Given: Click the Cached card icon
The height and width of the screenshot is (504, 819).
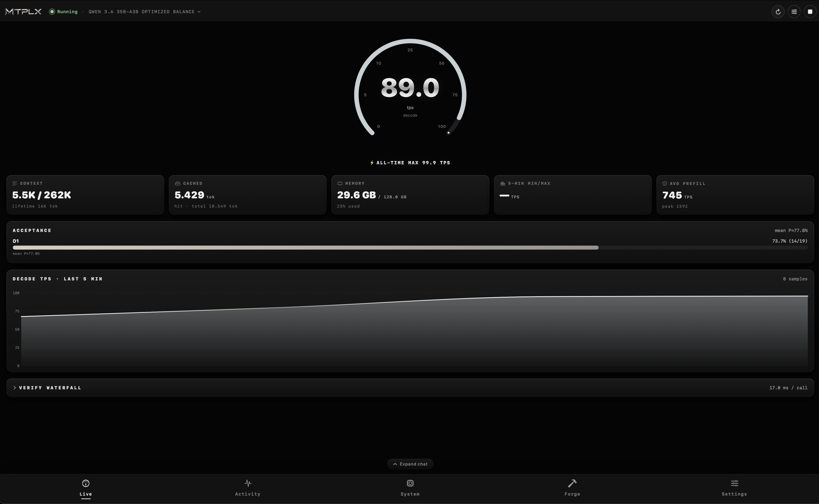Looking at the screenshot, I should 178,183.
